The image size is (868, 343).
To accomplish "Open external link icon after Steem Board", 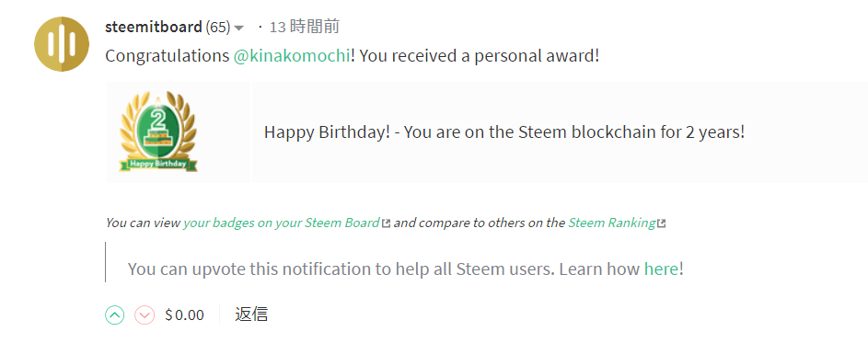I will (387, 223).
